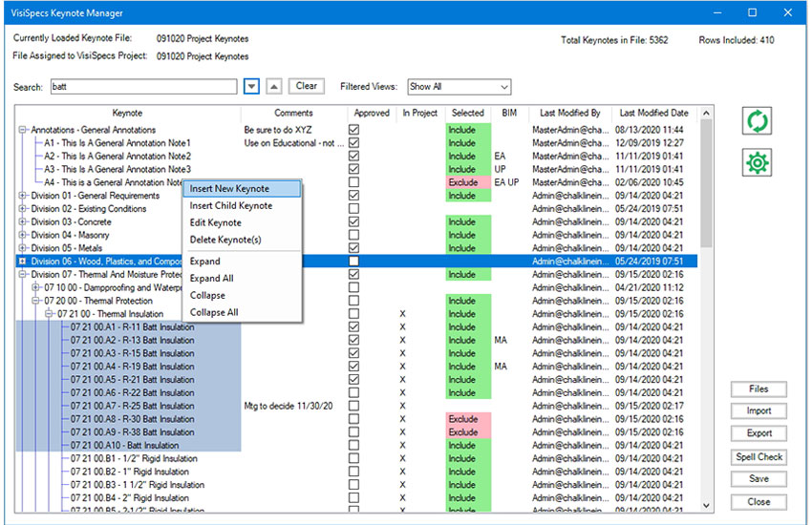Image resolution: width=812 pixels, height=525 pixels.
Task: Click BIM cell 'EA UP' in A4 row
Action: [x=506, y=182]
